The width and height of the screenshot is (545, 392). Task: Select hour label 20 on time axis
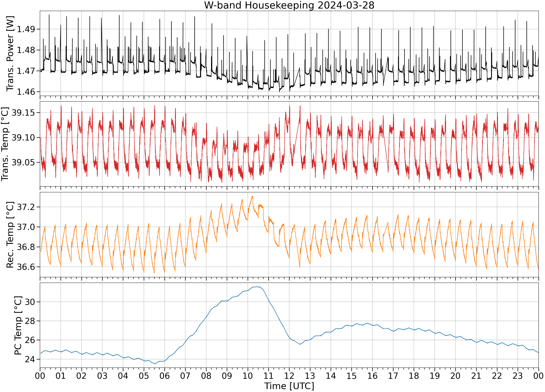click(x=456, y=376)
